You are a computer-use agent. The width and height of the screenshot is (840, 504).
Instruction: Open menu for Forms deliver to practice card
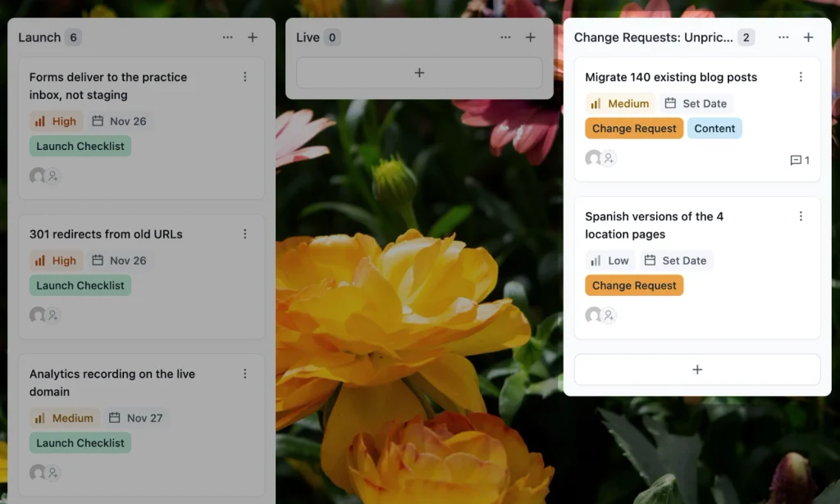pyautogui.click(x=244, y=77)
